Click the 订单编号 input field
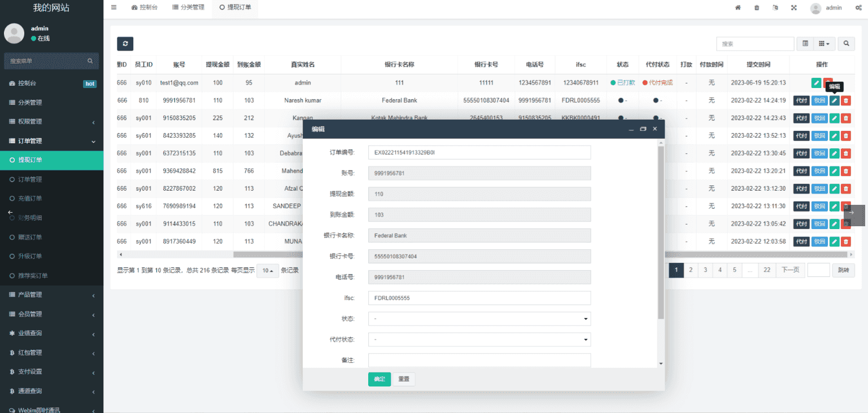 click(479, 152)
